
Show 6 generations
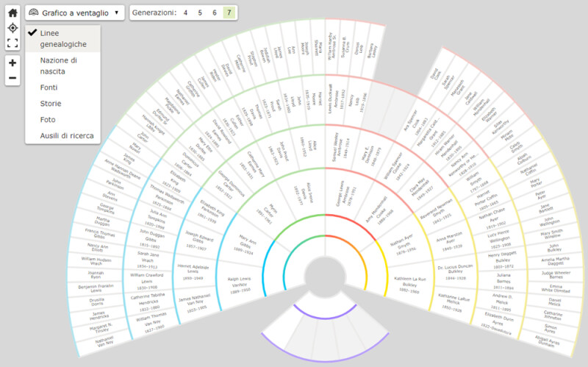(215, 13)
